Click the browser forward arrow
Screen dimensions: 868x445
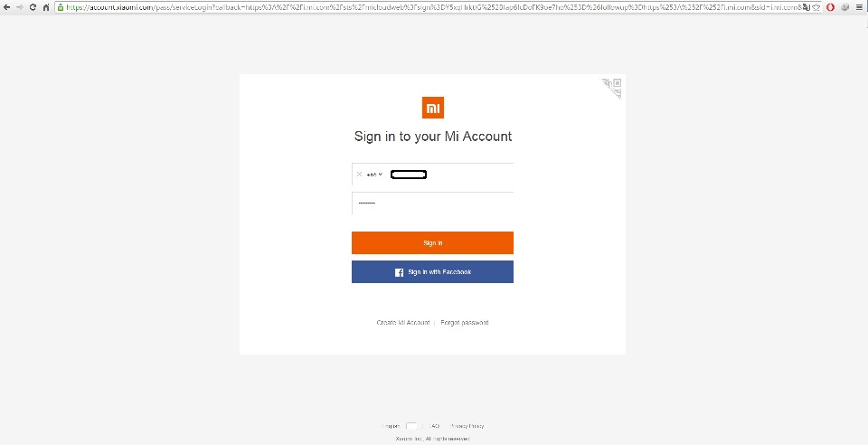[20, 7]
